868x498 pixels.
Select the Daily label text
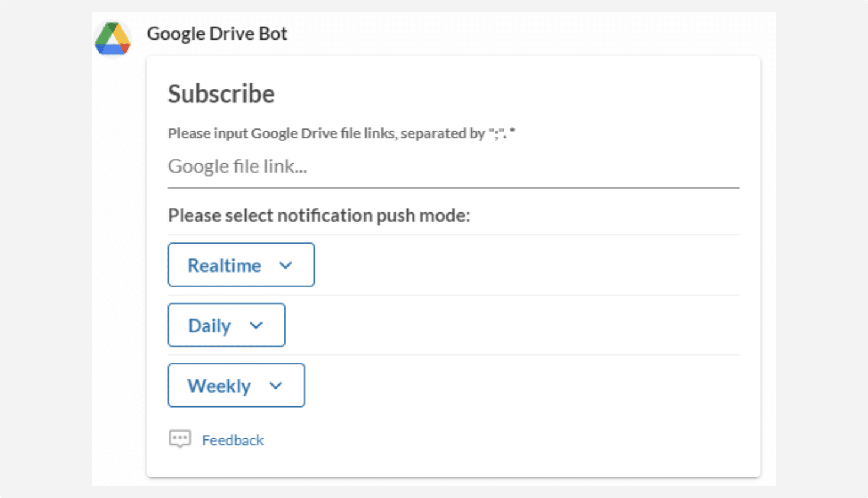pyautogui.click(x=209, y=326)
